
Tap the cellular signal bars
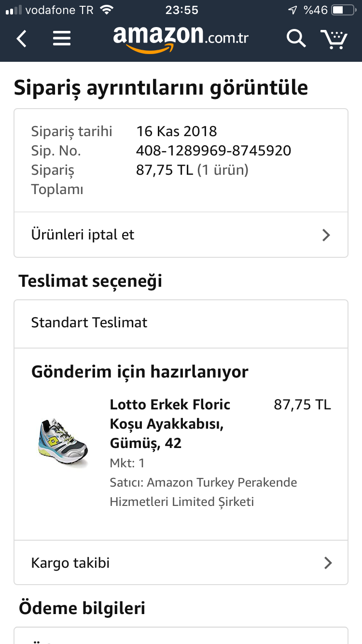coord(14,10)
